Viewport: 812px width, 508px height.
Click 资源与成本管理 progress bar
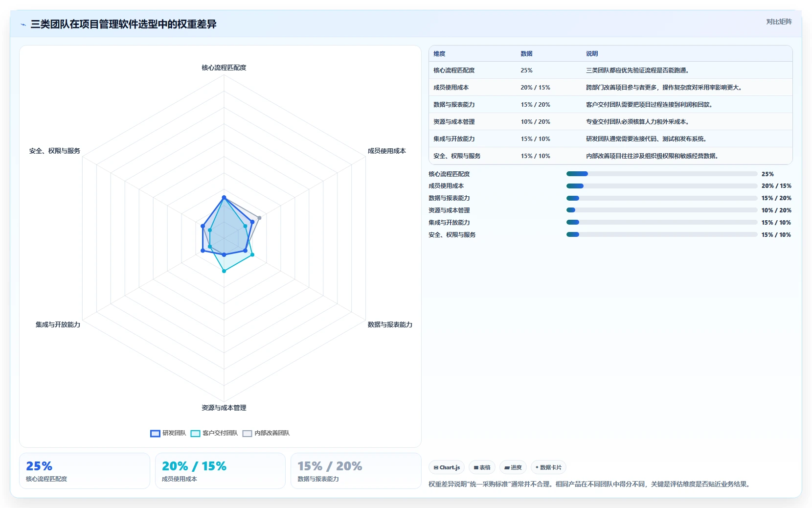[x=662, y=210]
